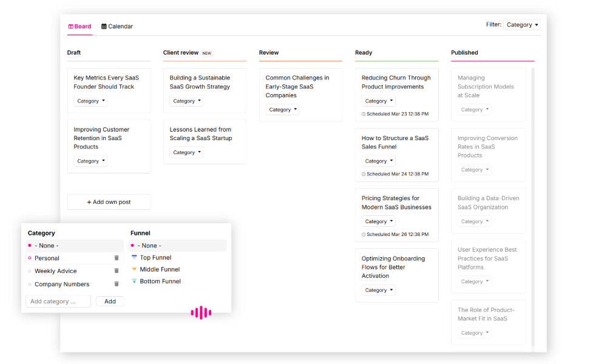This screenshot has width=607, height=364.
Task: Pick the Bottom Funnel icon option
Action: (134, 281)
